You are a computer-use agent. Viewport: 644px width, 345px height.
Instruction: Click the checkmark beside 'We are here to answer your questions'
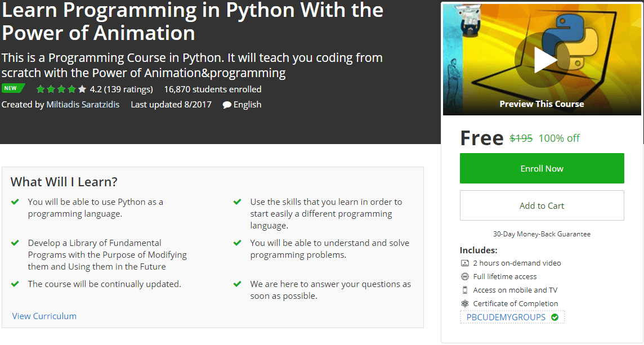[238, 284]
